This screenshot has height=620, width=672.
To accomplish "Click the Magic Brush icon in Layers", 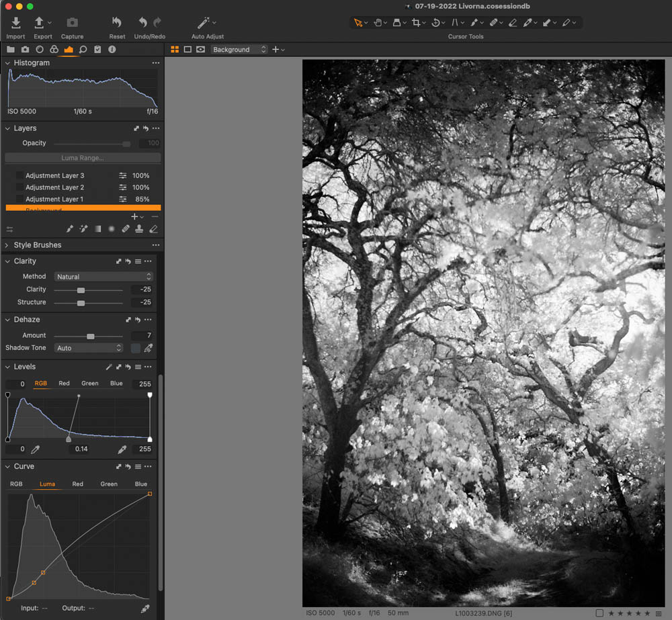I will point(83,229).
